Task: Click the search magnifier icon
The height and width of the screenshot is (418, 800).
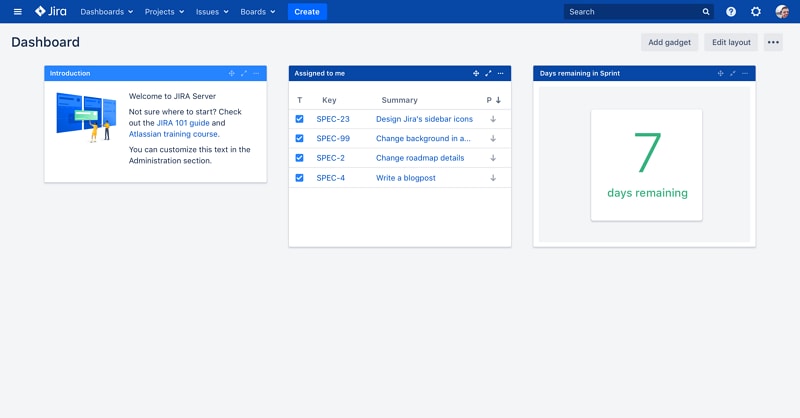Action: click(706, 12)
